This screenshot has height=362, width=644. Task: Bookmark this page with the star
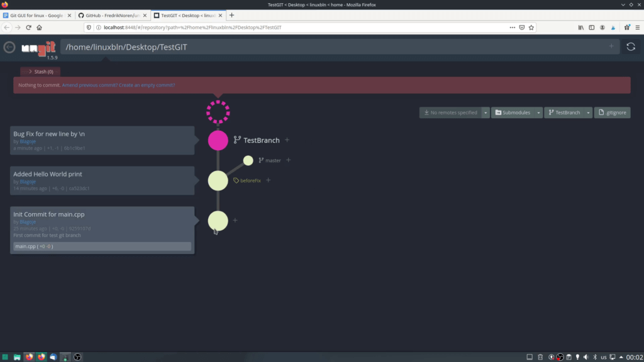click(x=531, y=28)
